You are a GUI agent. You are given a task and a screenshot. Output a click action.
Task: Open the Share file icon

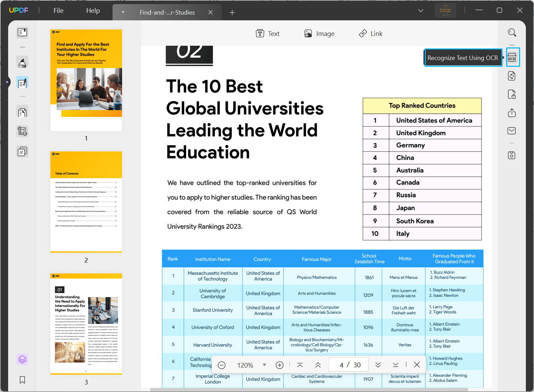tap(512, 112)
